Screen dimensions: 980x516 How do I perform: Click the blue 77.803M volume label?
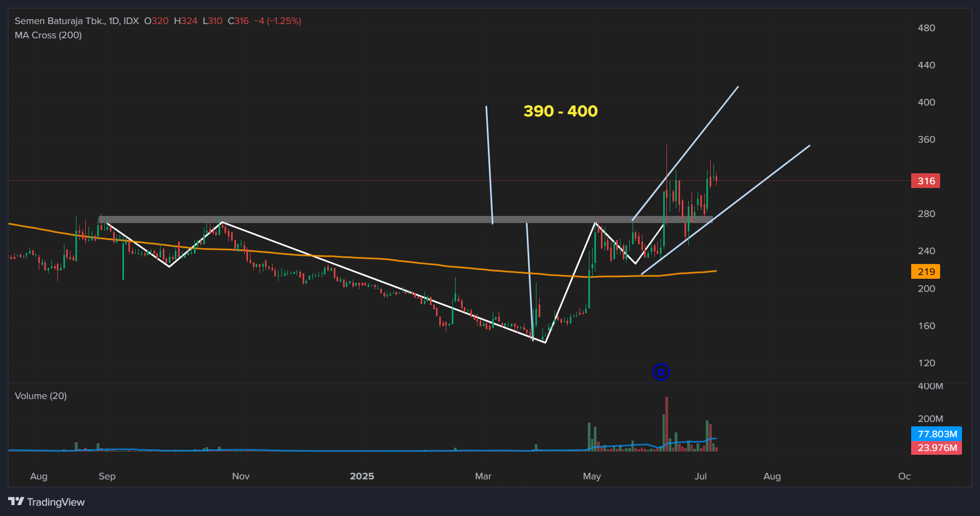937,434
